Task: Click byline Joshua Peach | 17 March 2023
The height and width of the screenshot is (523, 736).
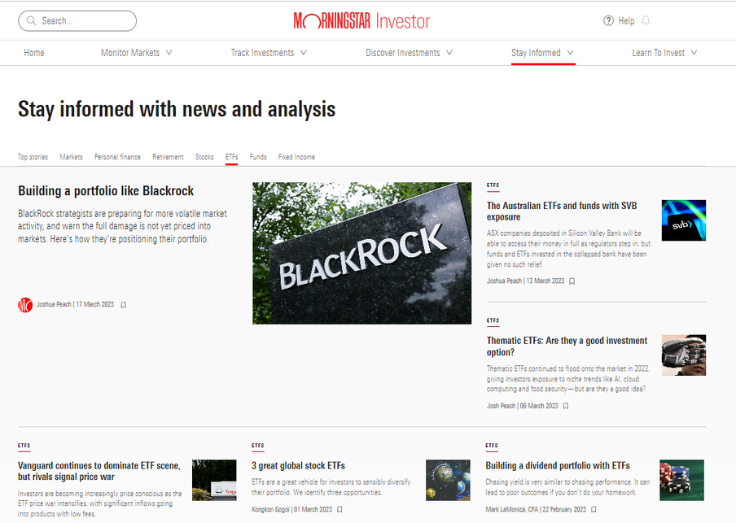Action: coord(75,305)
